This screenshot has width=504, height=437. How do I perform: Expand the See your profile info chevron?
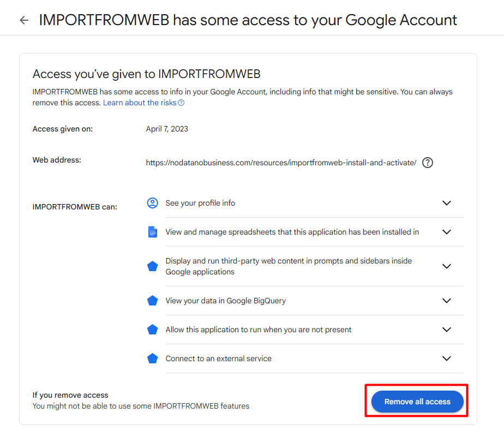coord(447,203)
